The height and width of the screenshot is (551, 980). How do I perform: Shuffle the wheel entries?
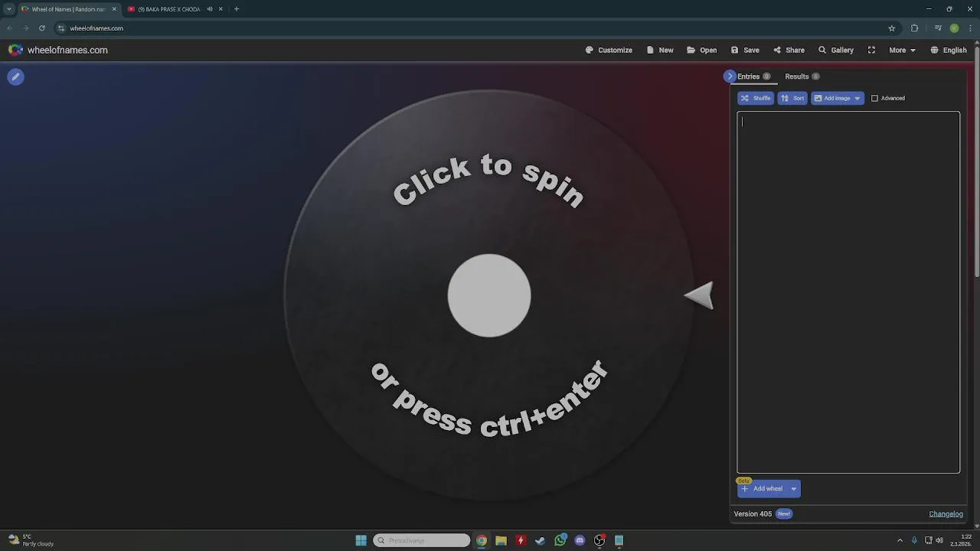click(x=756, y=98)
